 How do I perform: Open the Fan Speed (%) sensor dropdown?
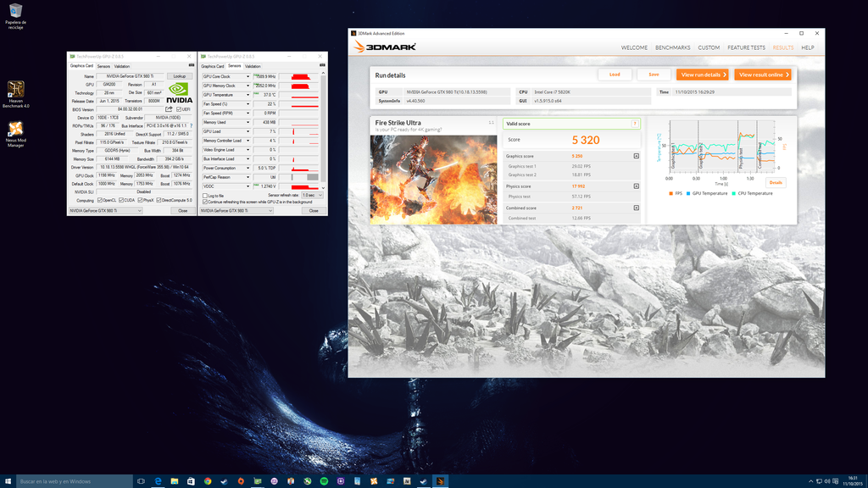point(248,104)
